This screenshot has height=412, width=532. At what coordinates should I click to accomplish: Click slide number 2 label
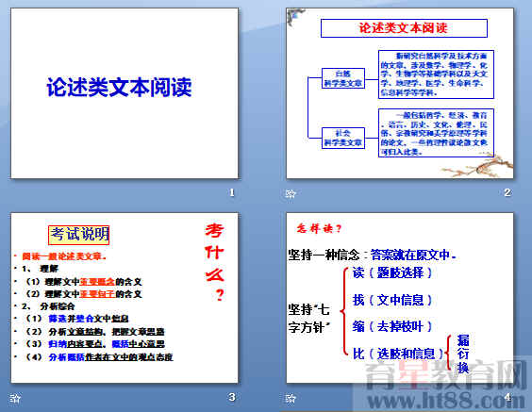click(x=507, y=192)
